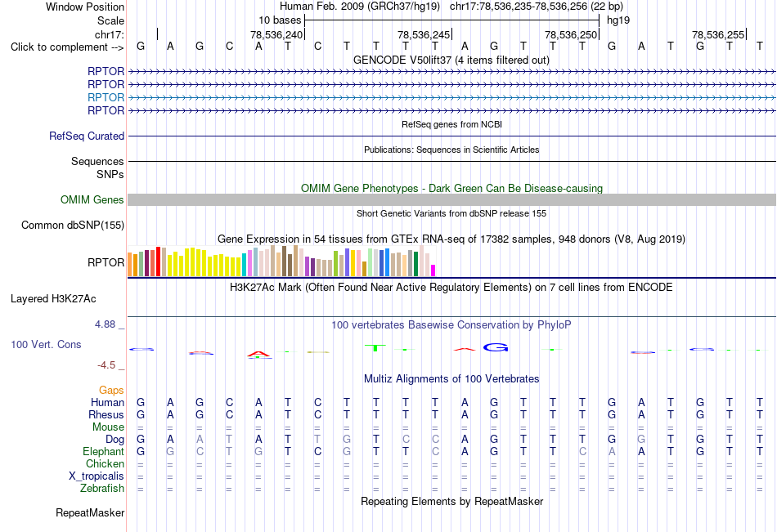Click the 'OMIM Gene Phenotypes' green title

451,188
